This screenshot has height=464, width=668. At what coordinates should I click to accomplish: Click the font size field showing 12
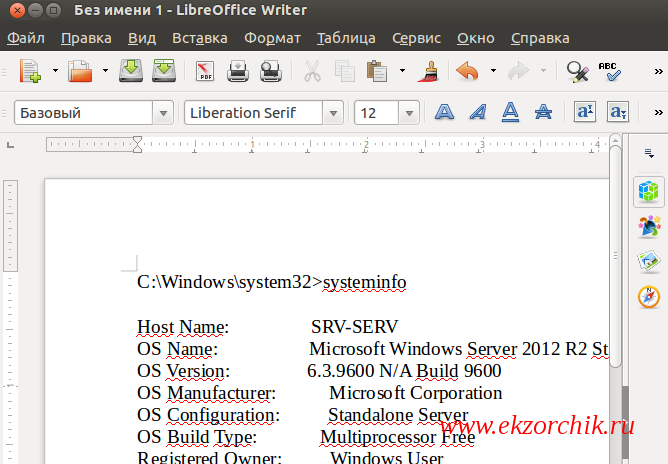click(x=377, y=113)
